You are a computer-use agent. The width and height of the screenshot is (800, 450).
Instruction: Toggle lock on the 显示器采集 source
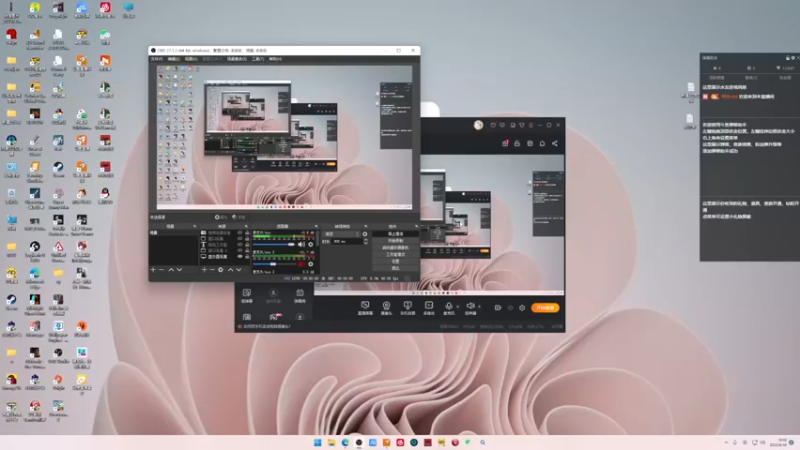coord(247,256)
